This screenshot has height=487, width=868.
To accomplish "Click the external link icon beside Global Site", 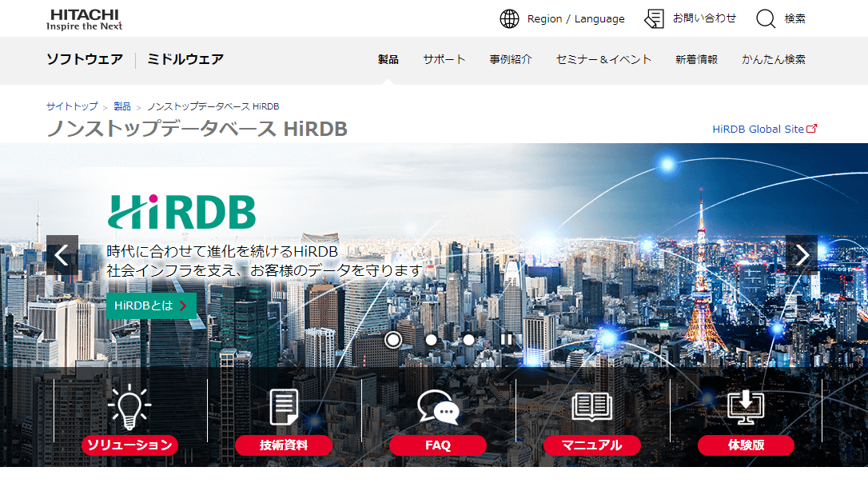I will click(811, 129).
